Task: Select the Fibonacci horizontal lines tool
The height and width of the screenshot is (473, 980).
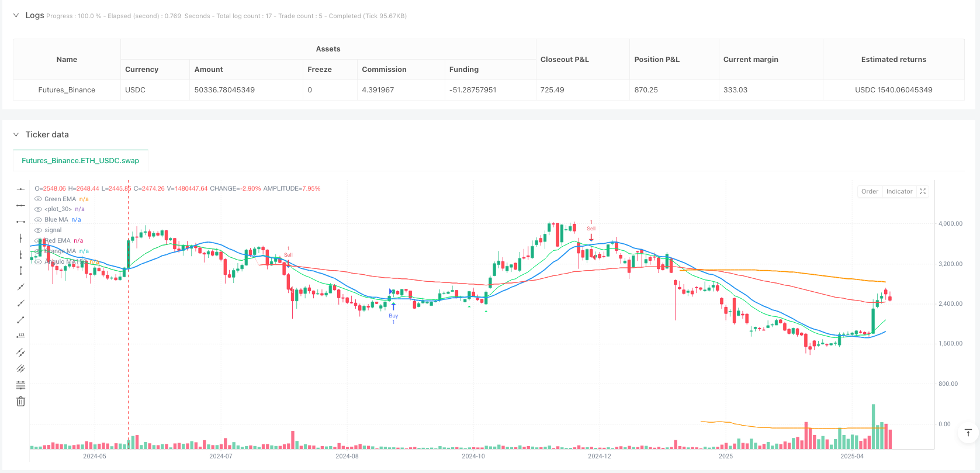Action: pos(20,385)
